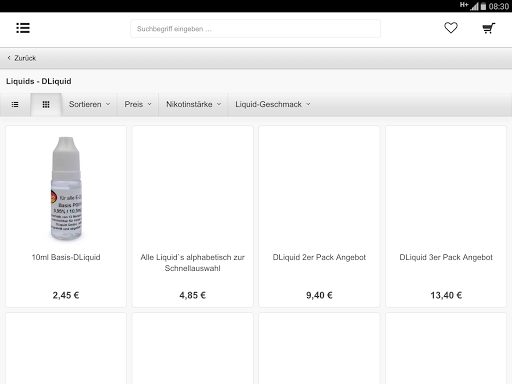Tap the status bar clock
Image resolution: width=512 pixels, height=384 pixels.
coord(499,6)
